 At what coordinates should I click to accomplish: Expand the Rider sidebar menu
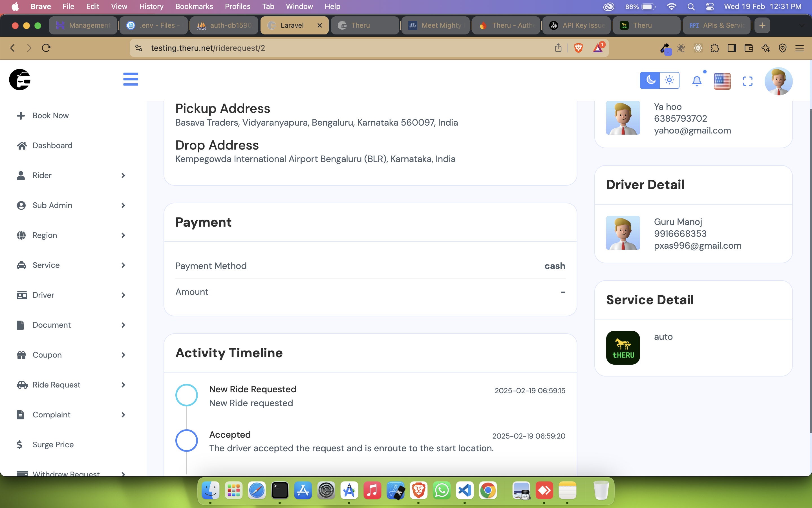click(x=70, y=175)
